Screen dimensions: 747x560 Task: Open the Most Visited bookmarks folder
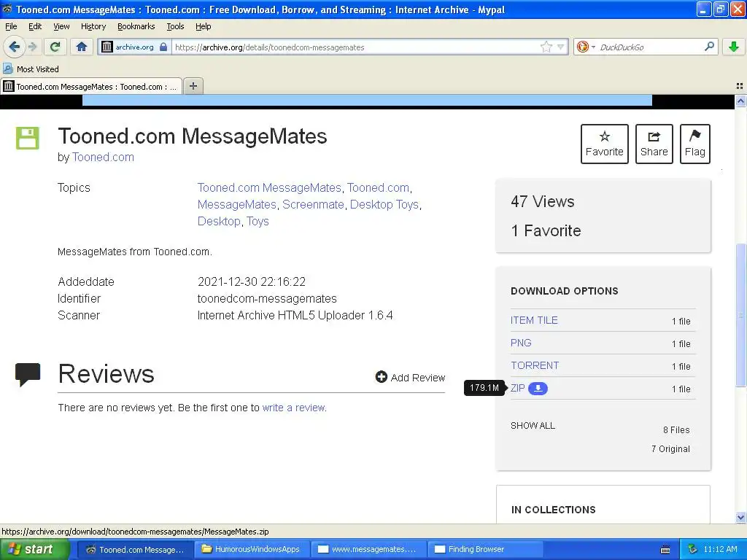[31, 69]
